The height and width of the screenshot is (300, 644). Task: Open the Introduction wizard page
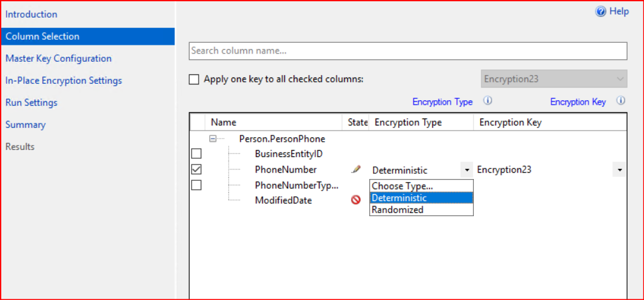(x=32, y=14)
